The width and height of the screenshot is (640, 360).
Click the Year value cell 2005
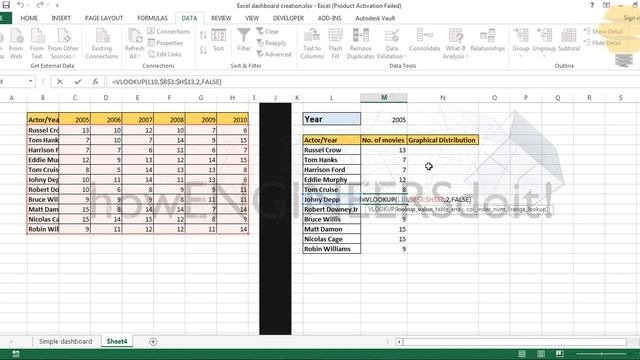384,119
